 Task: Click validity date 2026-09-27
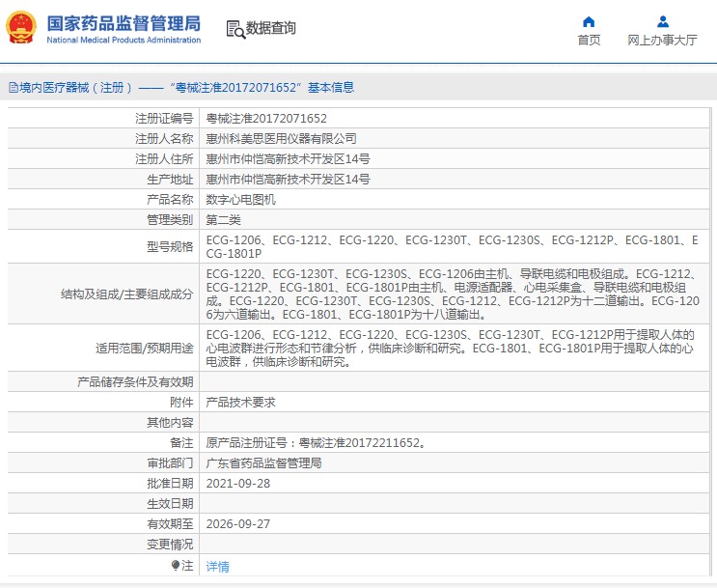tap(238, 524)
